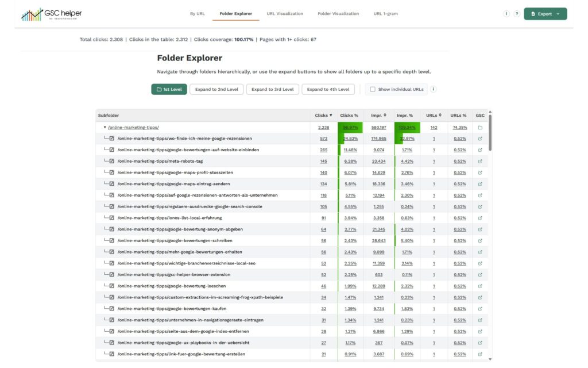Click page icon beside google-maps-eintrag-aendern
The width and height of the screenshot is (588, 368).
[111, 184]
